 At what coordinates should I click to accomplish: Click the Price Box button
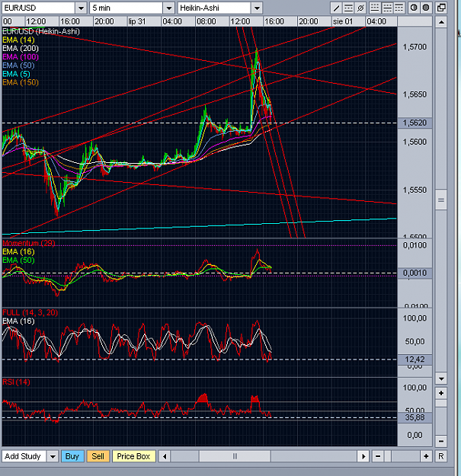tap(133, 456)
